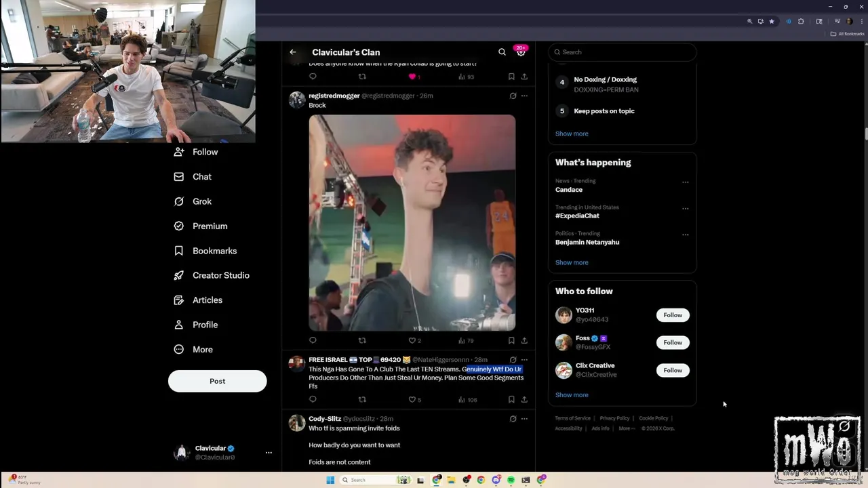The width and height of the screenshot is (868, 488).
Task: View analytics showing 106 views
Action: (467, 399)
